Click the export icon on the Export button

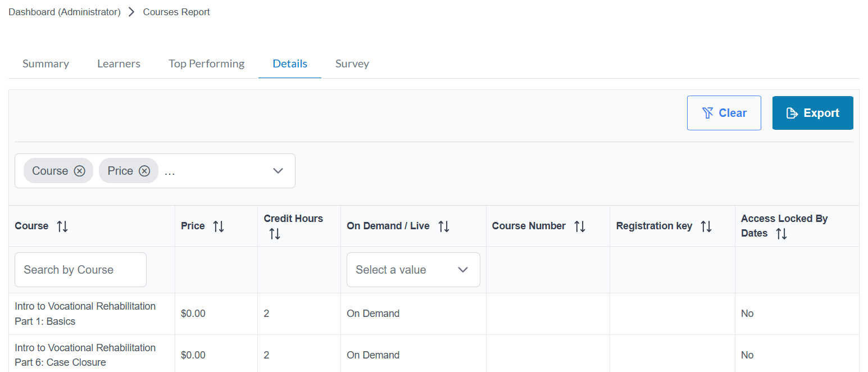click(x=793, y=112)
